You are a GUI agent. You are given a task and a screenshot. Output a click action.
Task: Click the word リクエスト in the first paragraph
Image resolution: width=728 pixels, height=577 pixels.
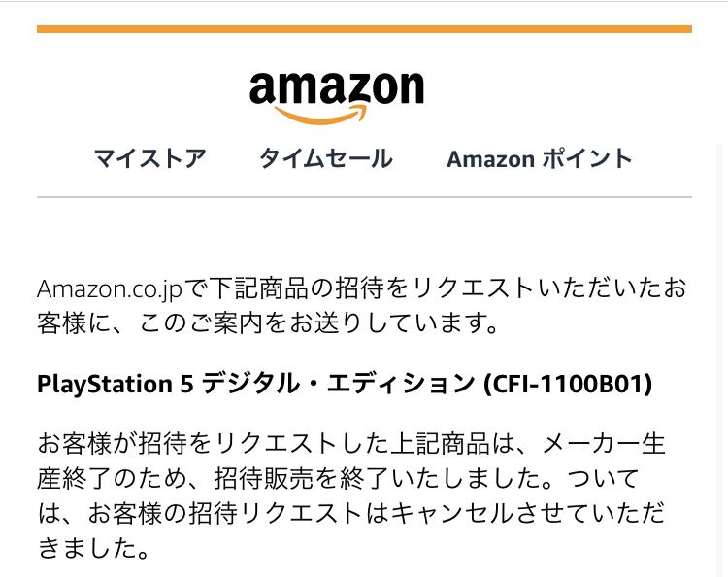(474, 288)
